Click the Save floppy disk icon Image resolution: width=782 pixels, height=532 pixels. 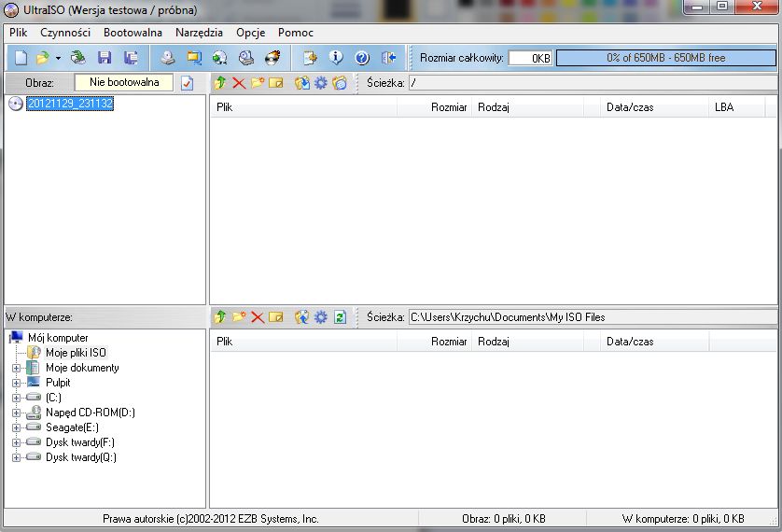(x=105, y=58)
